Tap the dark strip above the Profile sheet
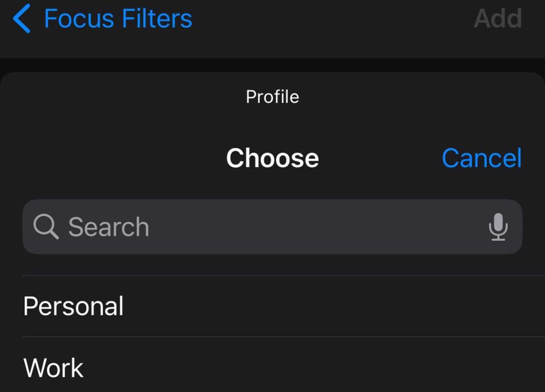 pyautogui.click(x=272, y=64)
